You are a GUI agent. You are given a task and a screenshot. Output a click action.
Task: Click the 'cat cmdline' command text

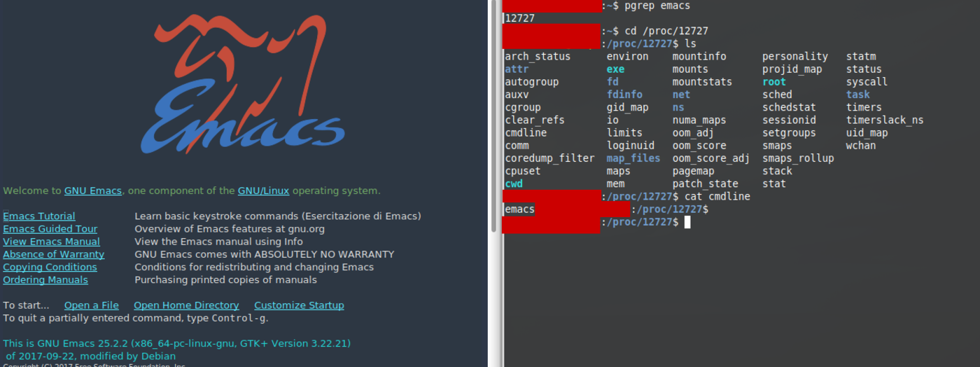pyautogui.click(x=717, y=197)
